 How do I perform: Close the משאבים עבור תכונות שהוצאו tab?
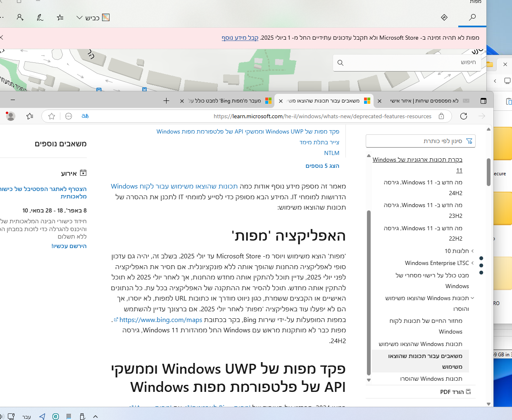pyautogui.click(x=281, y=101)
